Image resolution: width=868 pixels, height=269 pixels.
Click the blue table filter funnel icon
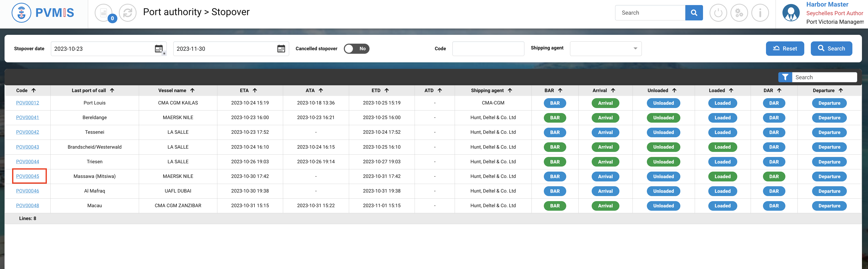(x=785, y=77)
